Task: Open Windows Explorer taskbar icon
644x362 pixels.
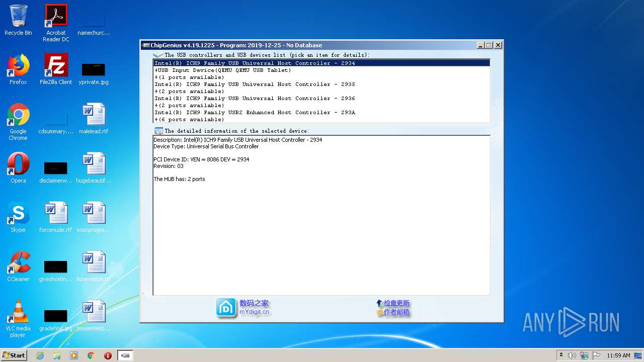Action: coord(57,355)
